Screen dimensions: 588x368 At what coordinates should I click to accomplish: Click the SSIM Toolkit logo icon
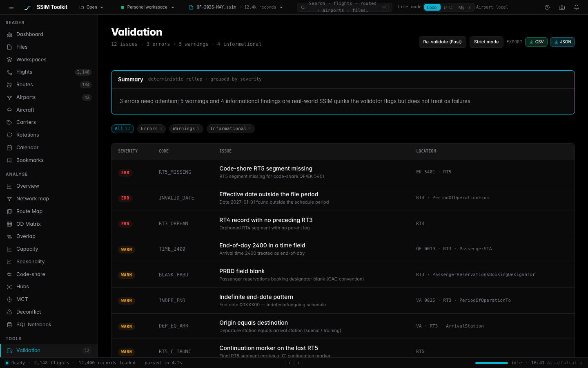(x=27, y=7)
